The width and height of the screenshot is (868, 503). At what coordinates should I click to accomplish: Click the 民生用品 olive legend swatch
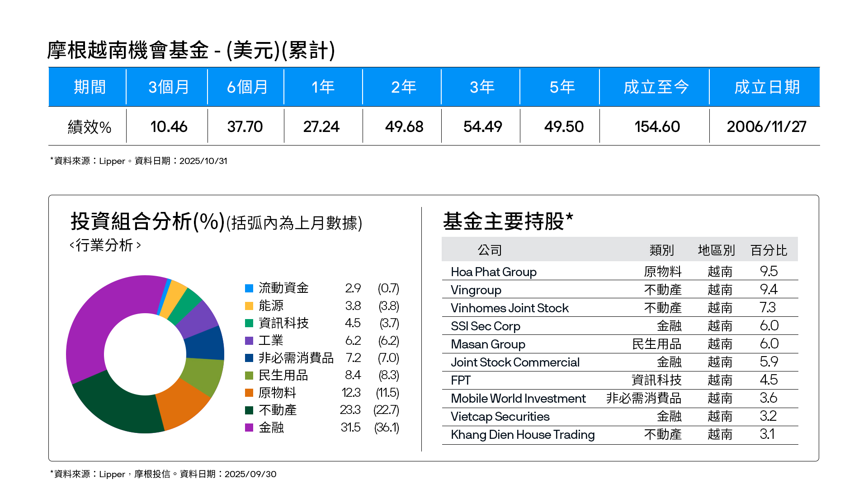tap(249, 376)
